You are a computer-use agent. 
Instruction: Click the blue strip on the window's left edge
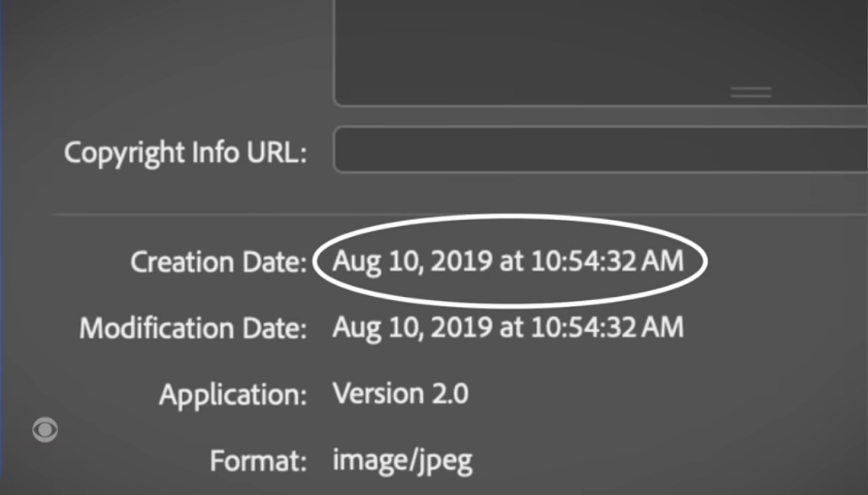(x=2, y=253)
